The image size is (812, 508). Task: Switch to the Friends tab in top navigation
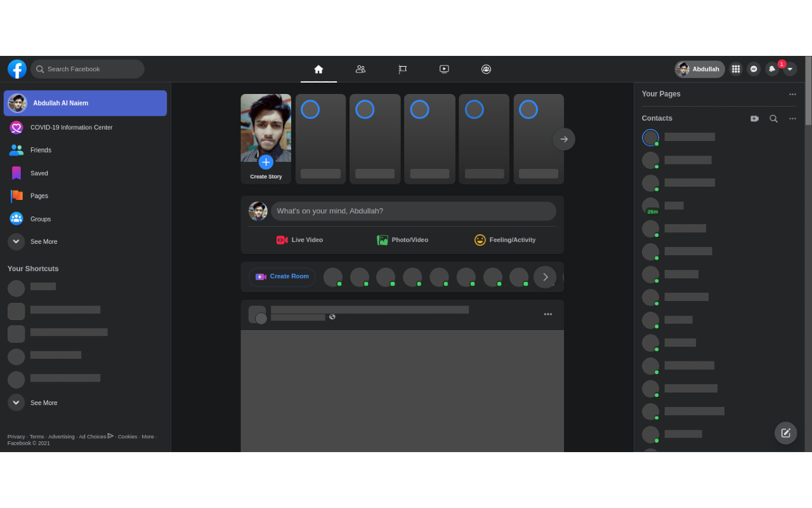pyautogui.click(x=360, y=69)
